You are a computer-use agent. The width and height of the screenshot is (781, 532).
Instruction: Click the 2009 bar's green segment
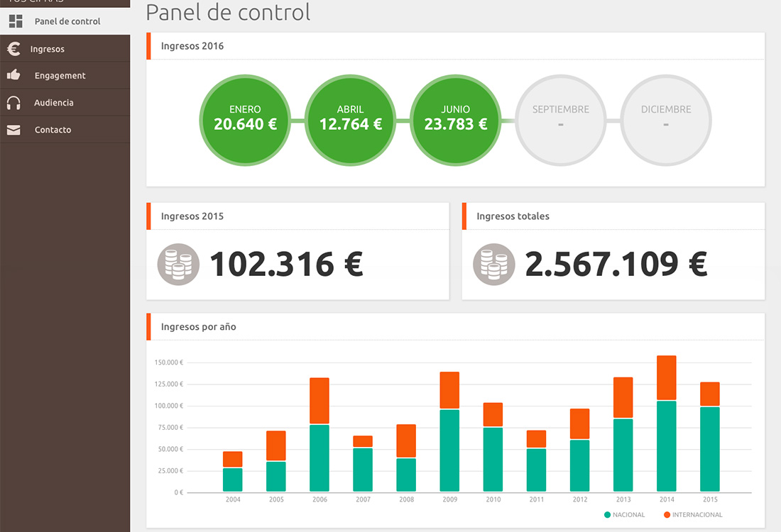pyautogui.click(x=449, y=450)
